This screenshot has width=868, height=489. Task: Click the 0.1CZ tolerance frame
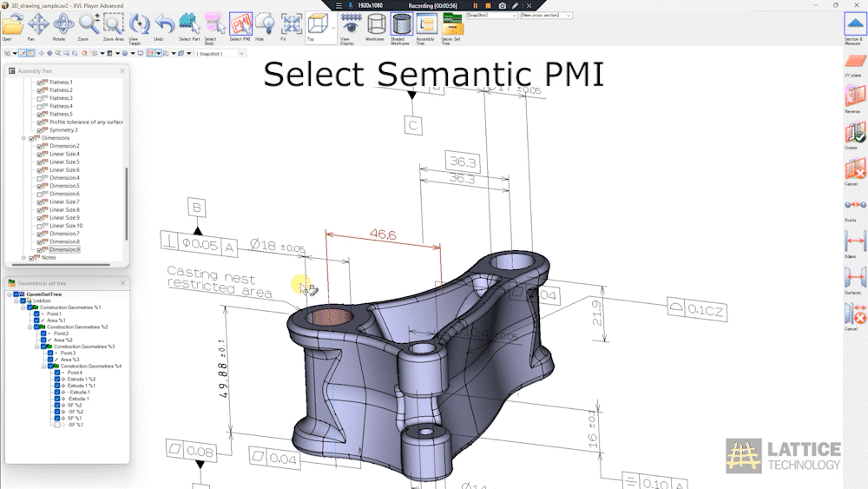click(x=698, y=309)
